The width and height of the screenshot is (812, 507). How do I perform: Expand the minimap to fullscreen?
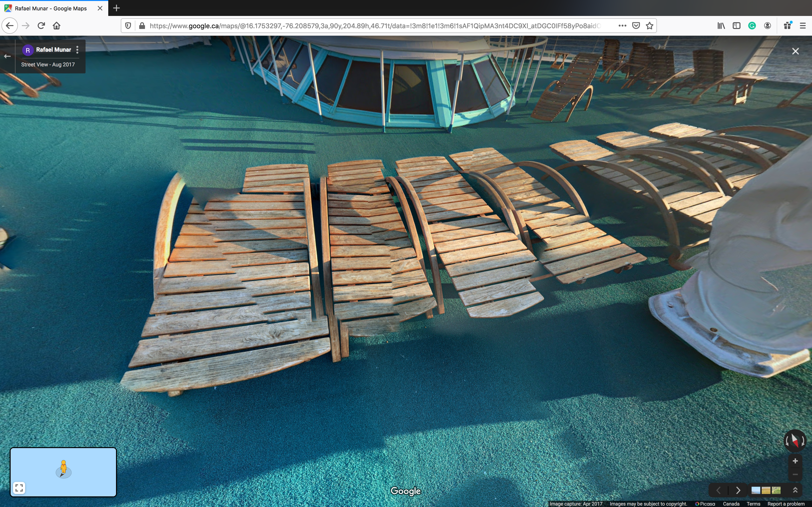pyautogui.click(x=19, y=487)
